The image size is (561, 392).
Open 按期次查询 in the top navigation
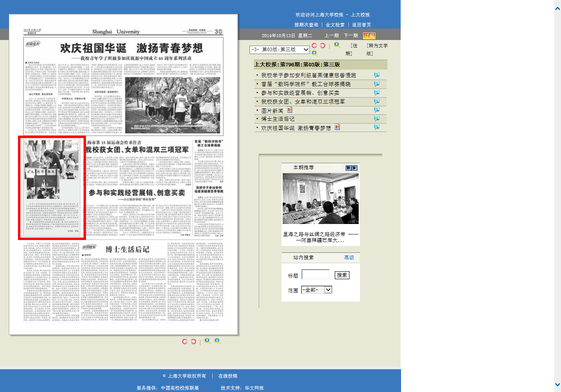306,25
